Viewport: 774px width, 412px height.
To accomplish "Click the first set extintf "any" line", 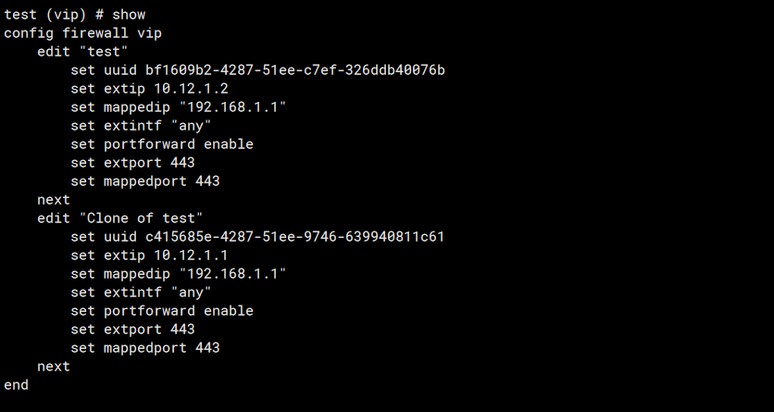I will [x=141, y=126].
